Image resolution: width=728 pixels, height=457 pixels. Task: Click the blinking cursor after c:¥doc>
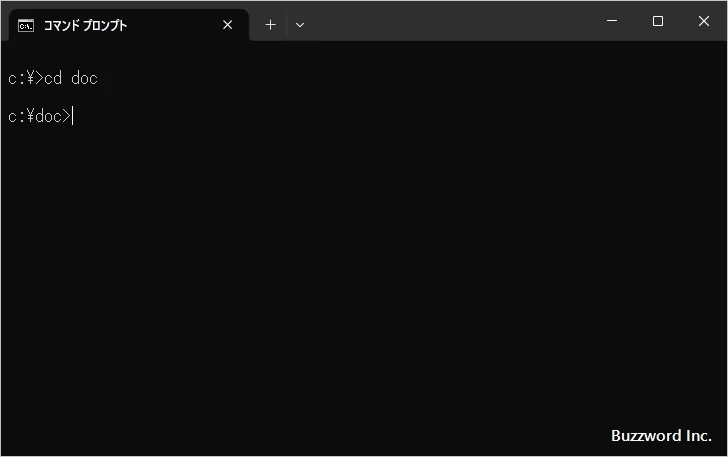point(73,117)
